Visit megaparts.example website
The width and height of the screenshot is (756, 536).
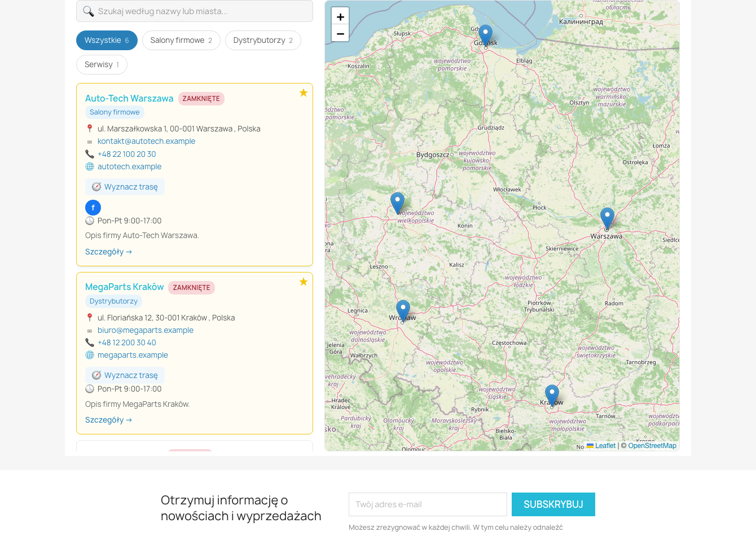click(133, 355)
